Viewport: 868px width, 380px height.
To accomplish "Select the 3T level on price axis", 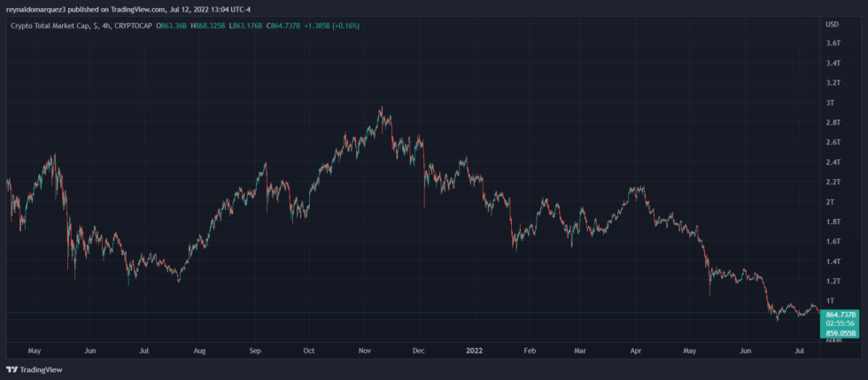I will click(x=830, y=103).
